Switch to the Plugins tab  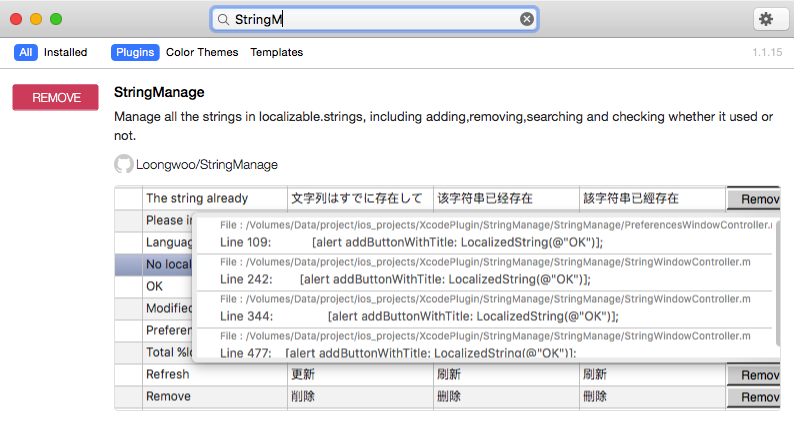coord(135,52)
